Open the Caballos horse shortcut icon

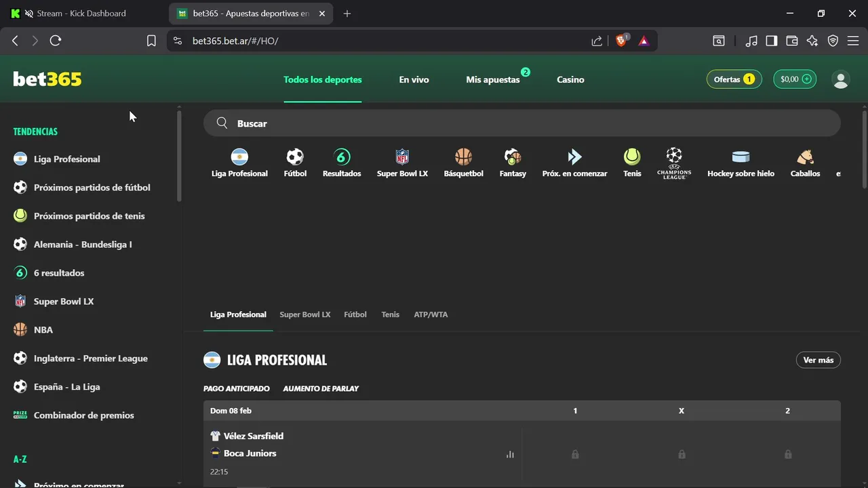[x=805, y=157]
